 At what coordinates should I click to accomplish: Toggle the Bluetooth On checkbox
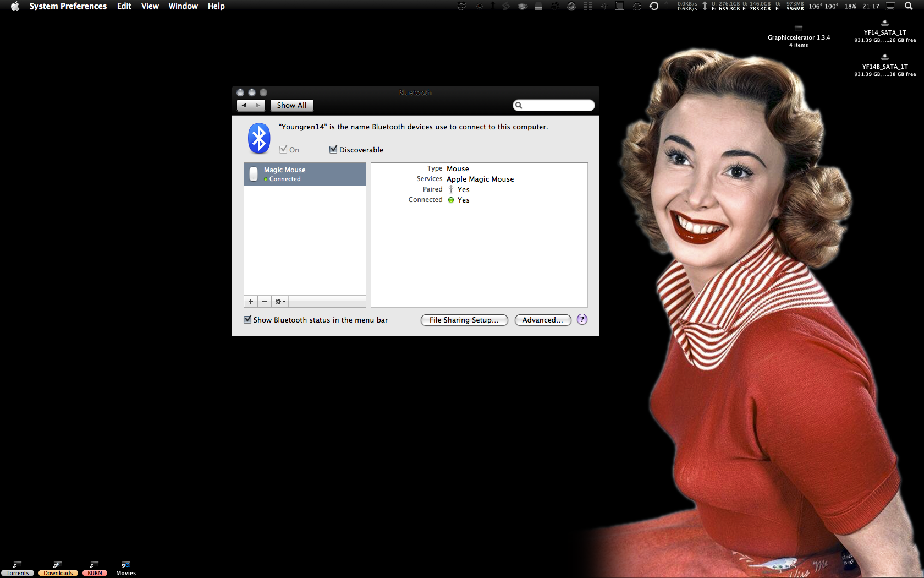[x=283, y=149]
